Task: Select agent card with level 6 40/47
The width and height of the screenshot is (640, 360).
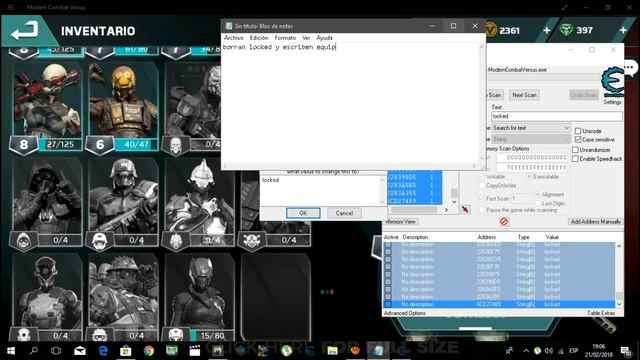Action: [x=122, y=107]
